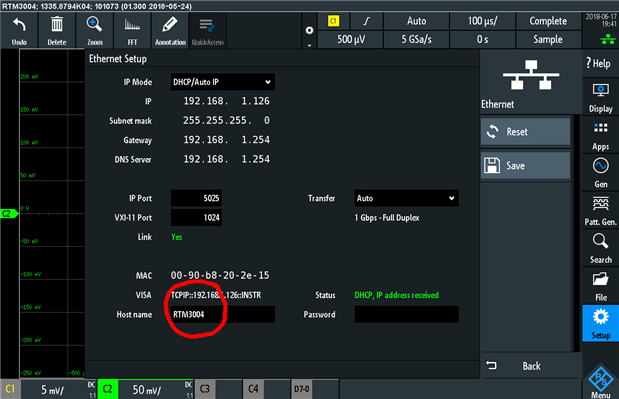This screenshot has width=619, height=399.
Task: Open the Gen waveform generator icon
Action: (600, 173)
